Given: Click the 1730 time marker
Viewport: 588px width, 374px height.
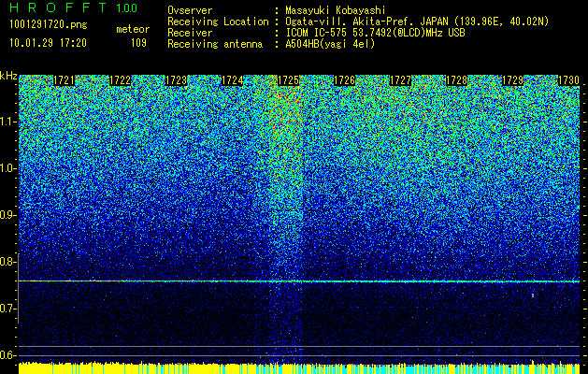Looking at the screenshot, I should (568, 80).
